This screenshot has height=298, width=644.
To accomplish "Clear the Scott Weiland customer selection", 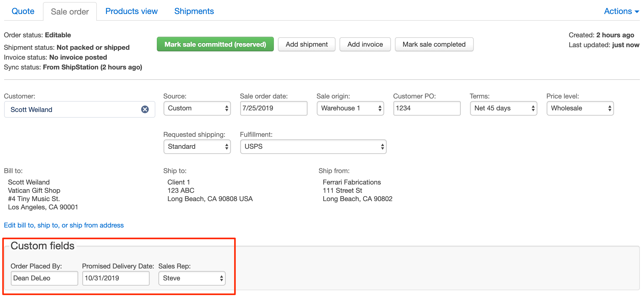I will tap(145, 109).
